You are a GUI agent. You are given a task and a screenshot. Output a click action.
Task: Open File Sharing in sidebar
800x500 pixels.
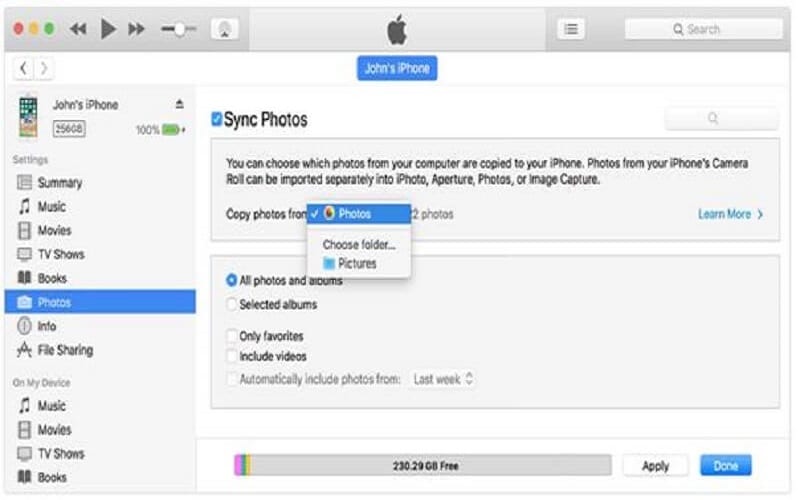[65, 350]
